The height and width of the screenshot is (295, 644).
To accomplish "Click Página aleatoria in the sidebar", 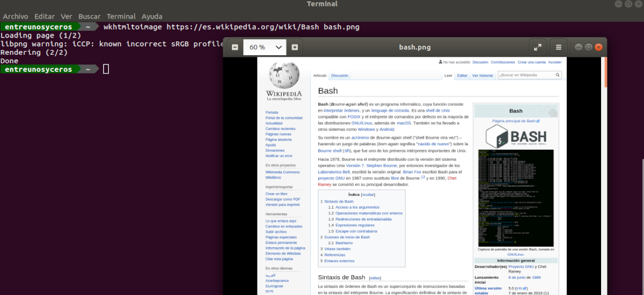I will 279,139.
